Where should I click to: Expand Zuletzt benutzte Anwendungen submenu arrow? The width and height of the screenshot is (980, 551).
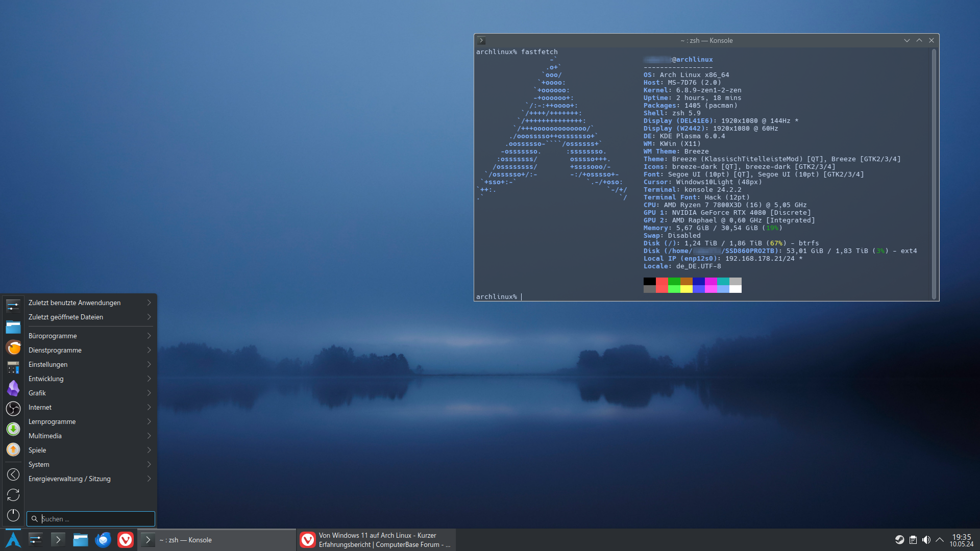pos(149,303)
